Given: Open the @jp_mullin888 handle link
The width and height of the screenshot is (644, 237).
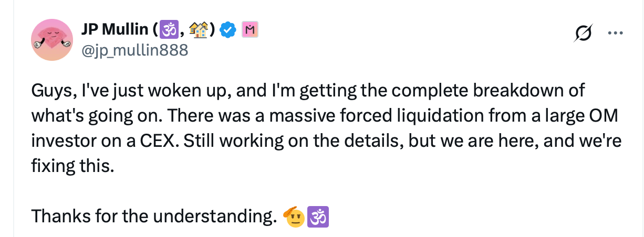Looking at the screenshot, I should (x=134, y=50).
